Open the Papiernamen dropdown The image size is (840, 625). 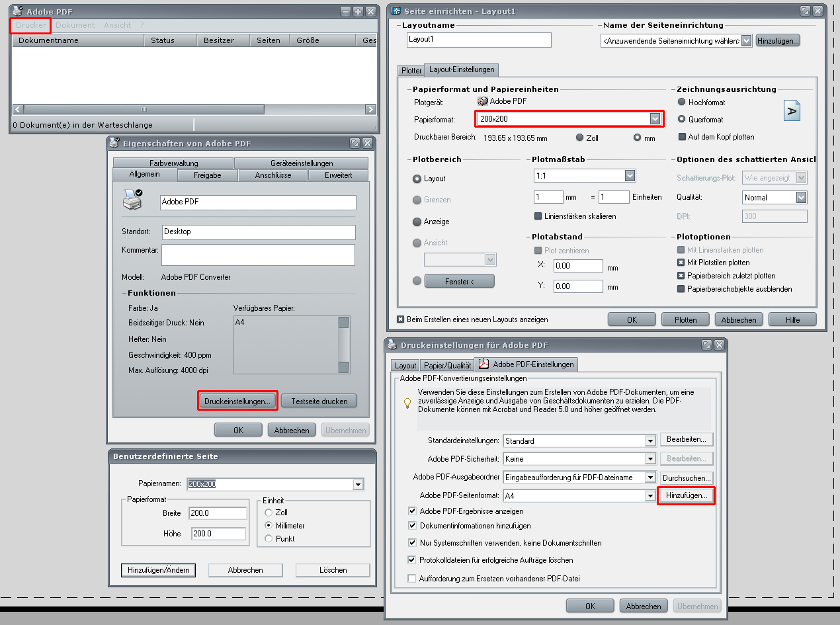358,484
